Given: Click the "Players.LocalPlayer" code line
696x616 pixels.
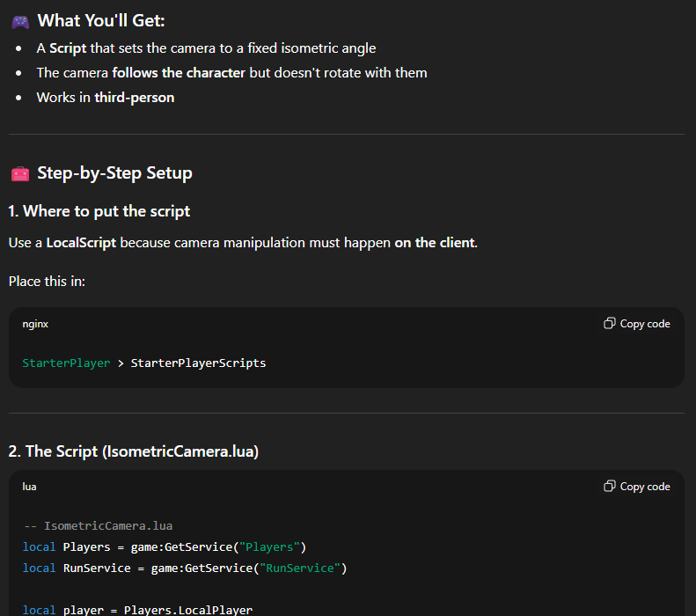Looking at the screenshot, I should 187,610.
